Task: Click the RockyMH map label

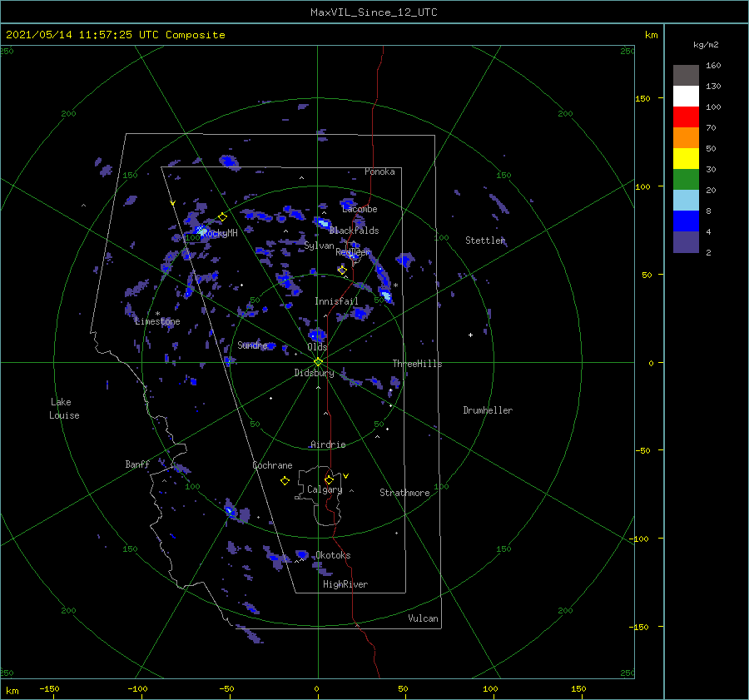Action: pos(220,233)
